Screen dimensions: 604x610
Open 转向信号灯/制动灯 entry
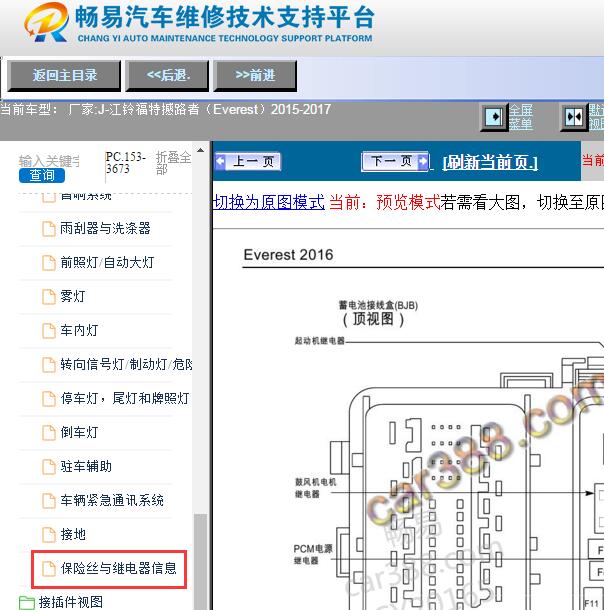(x=126, y=364)
